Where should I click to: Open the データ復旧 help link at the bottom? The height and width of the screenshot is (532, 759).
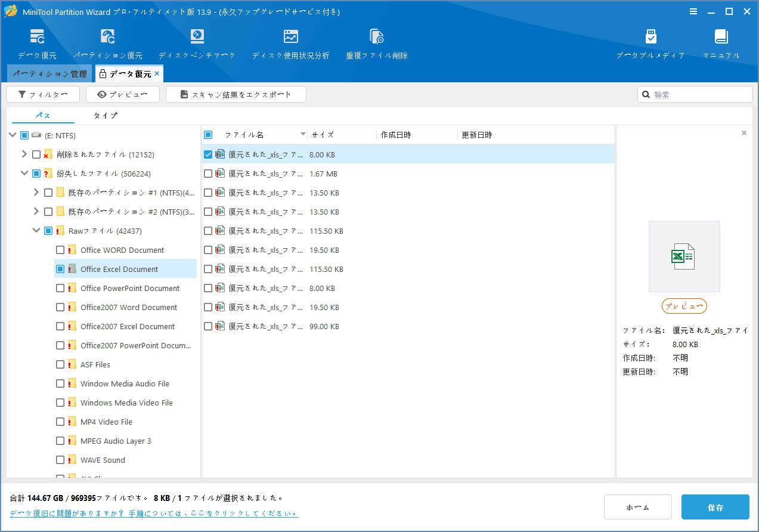coord(154,513)
